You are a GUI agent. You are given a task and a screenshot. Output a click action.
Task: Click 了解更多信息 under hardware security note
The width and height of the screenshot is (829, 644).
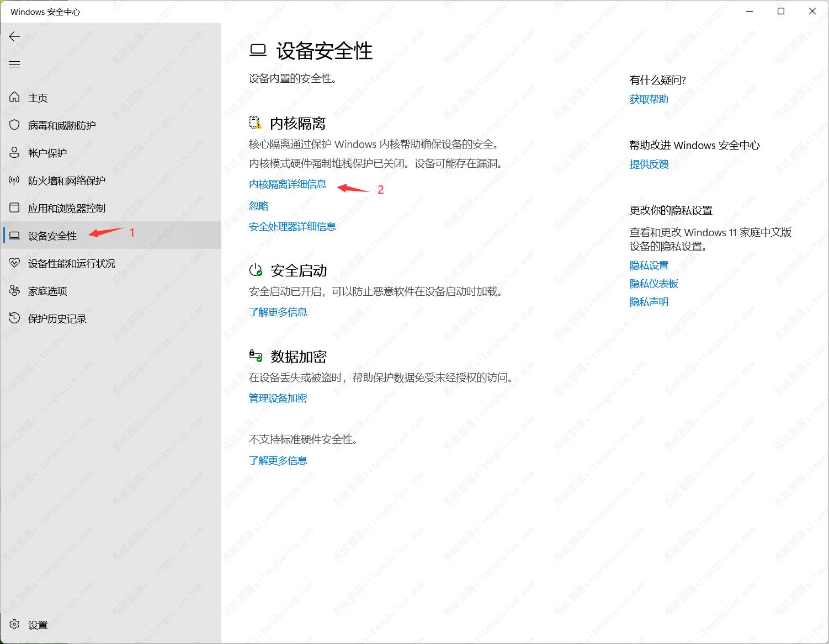(278, 460)
